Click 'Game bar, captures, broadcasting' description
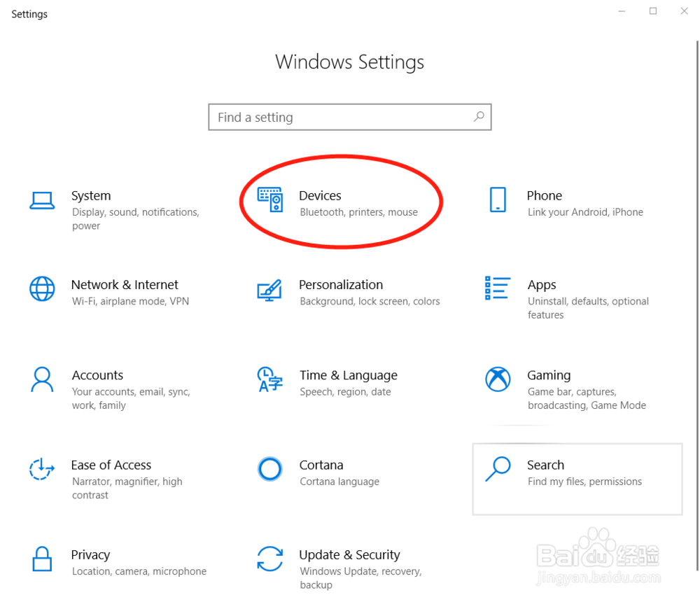 click(x=587, y=398)
